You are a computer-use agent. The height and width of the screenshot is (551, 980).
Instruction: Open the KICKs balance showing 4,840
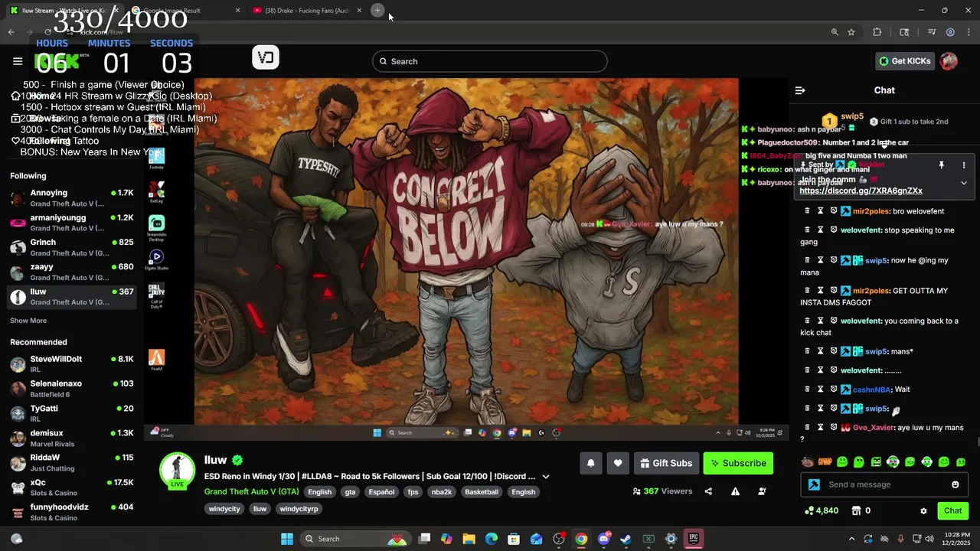[x=822, y=510]
